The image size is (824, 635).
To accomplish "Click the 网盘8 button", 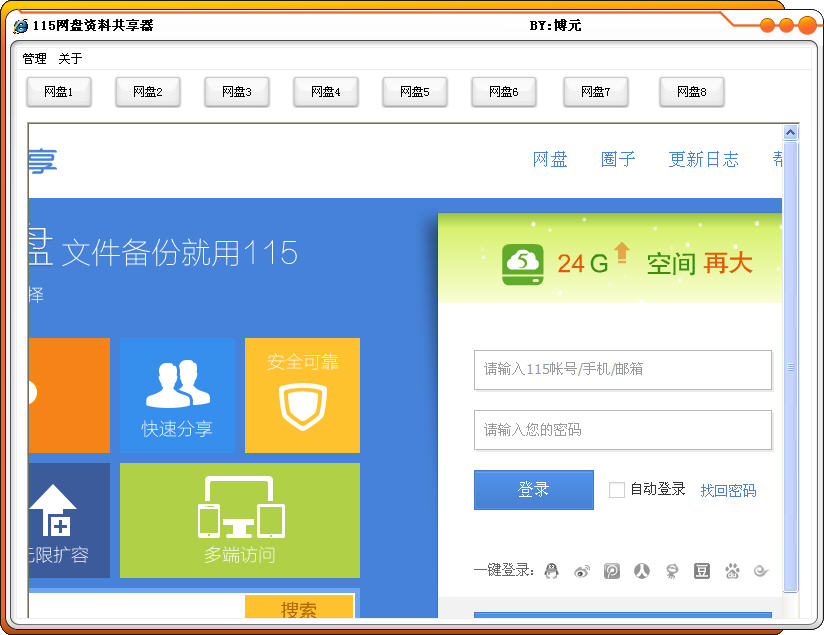I will pyautogui.click(x=692, y=92).
